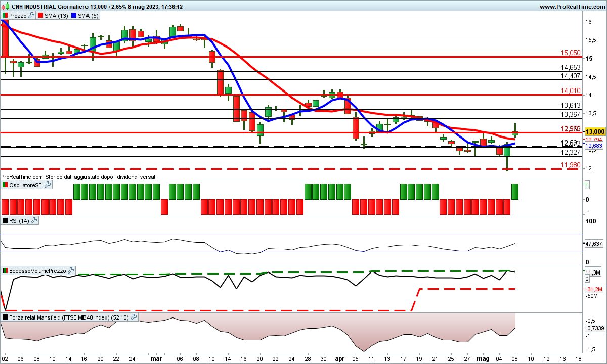607x364 pixels.
Task: Click the Prezzo red-green candle icon
Action: [x=5, y=16]
